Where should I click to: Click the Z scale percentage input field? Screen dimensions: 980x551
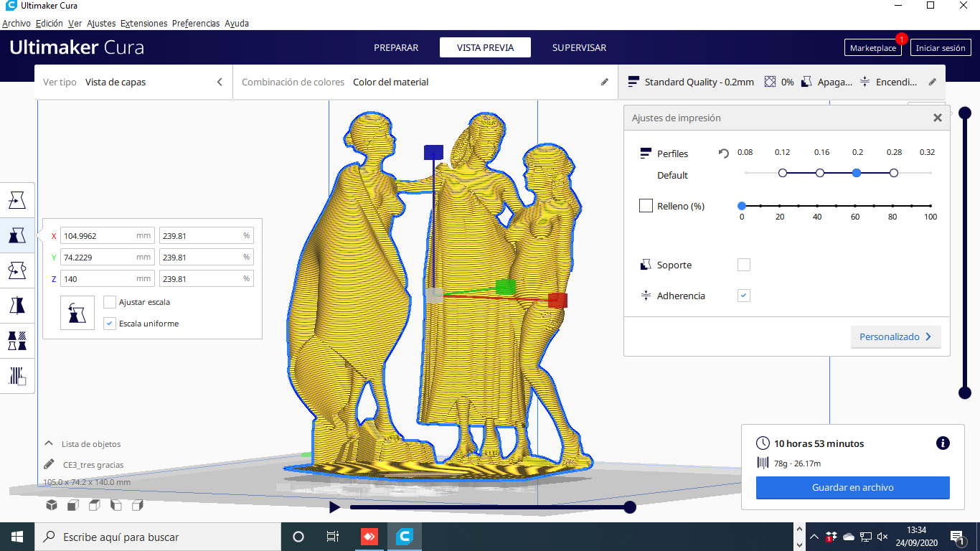click(206, 278)
